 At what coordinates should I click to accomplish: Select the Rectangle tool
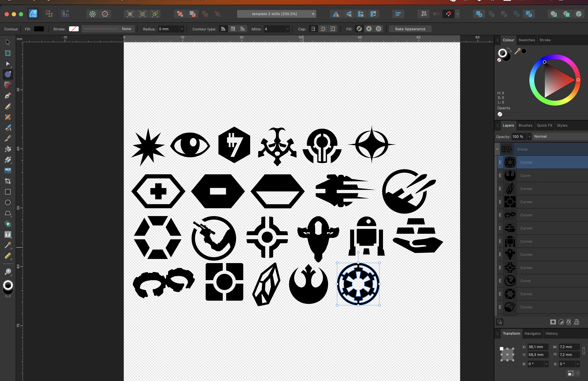tap(8, 192)
